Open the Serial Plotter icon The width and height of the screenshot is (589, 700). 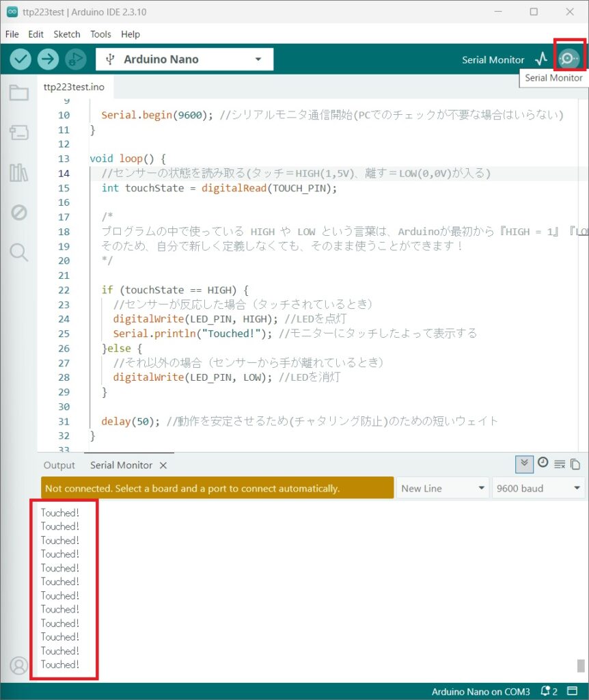[x=541, y=59]
